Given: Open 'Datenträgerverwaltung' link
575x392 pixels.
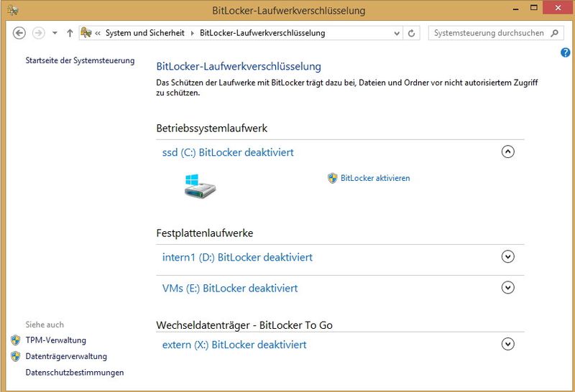Looking at the screenshot, I should pyautogui.click(x=66, y=357).
